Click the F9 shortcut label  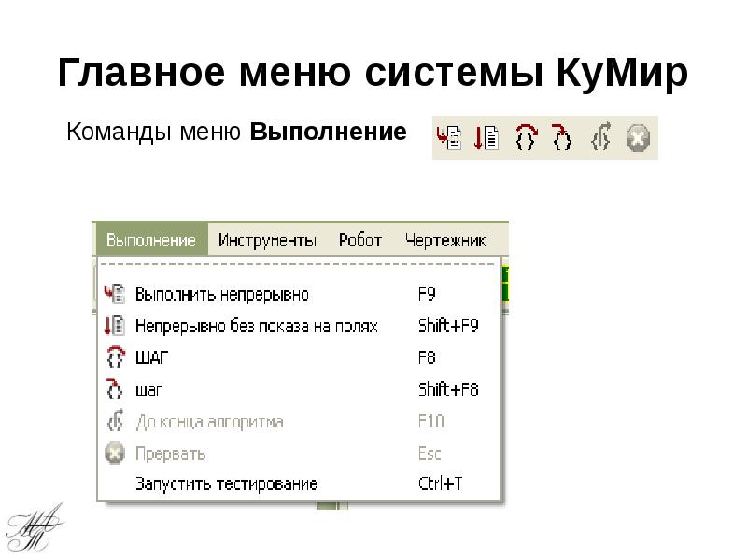[x=427, y=294]
